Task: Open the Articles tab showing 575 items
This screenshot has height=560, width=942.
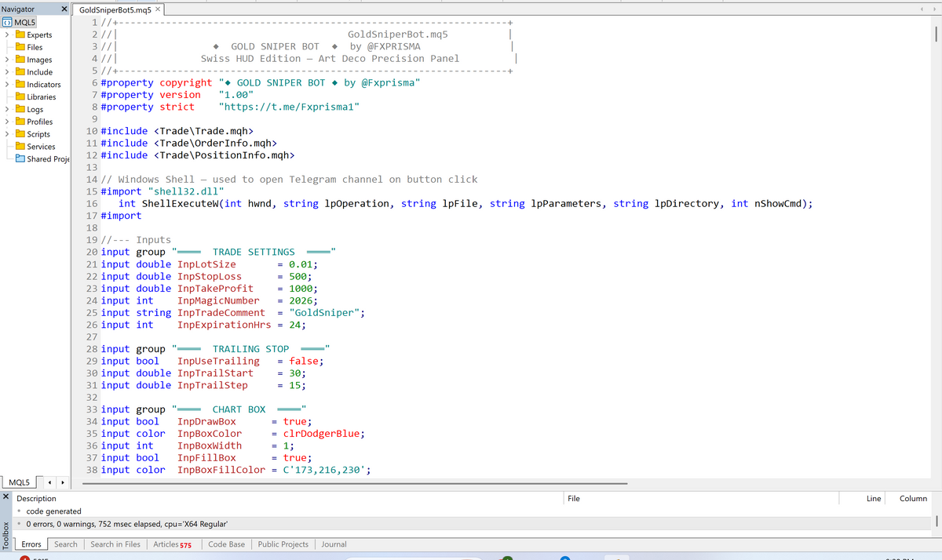Action: click(x=172, y=544)
